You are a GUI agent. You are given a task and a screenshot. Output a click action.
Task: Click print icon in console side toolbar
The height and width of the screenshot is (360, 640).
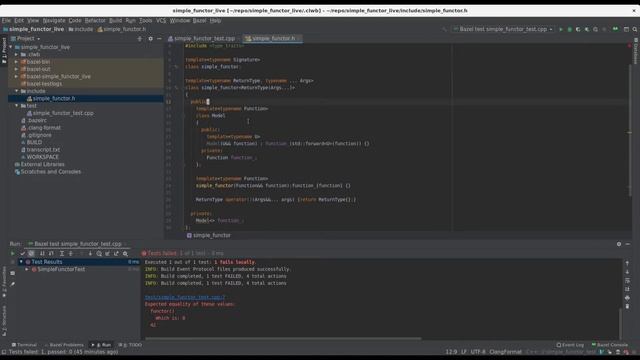click(x=627, y=298)
